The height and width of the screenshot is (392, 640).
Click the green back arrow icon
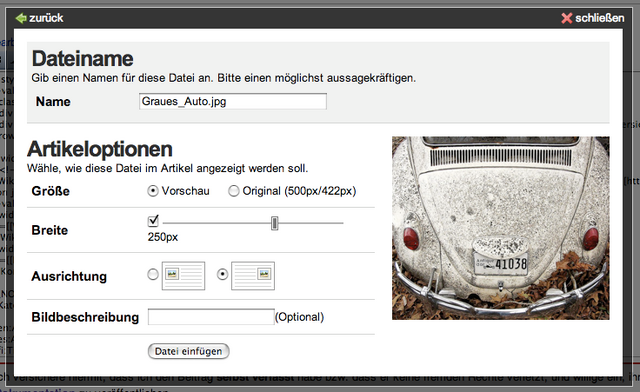tap(21, 18)
